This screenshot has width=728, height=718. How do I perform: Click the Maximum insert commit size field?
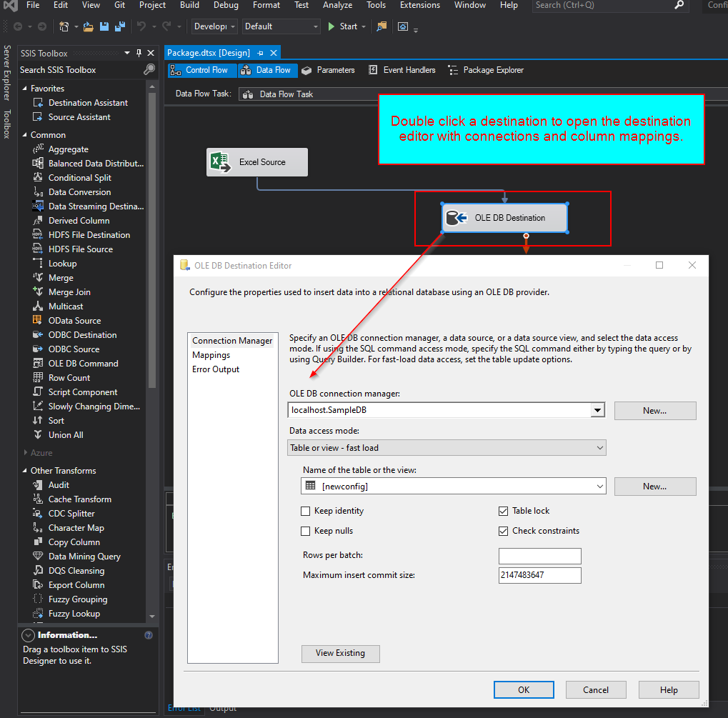coord(539,575)
